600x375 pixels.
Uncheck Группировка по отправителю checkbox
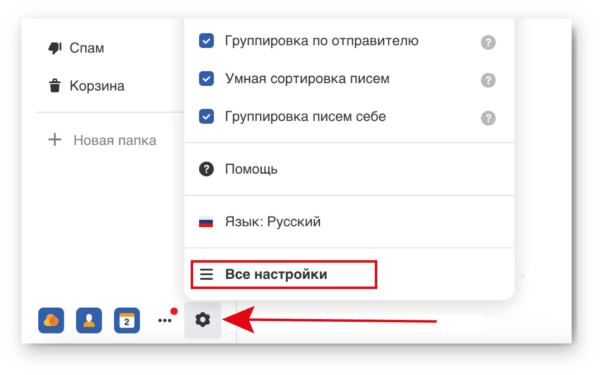206,41
